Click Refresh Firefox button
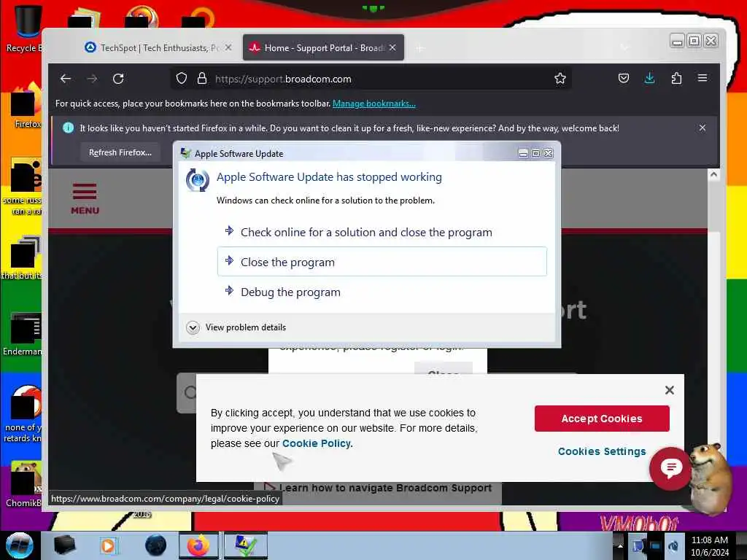This screenshot has height=560, width=747. pos(120,152)
